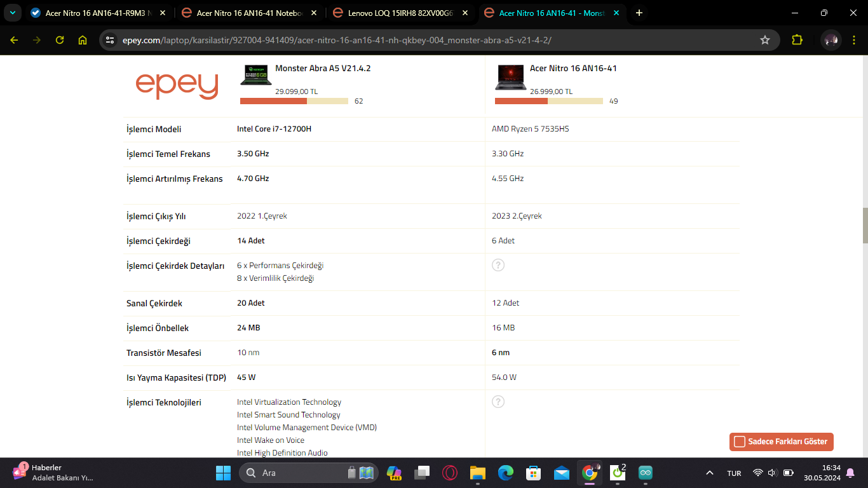The height and width of the screenshot is (488, 868).
Task: Open the Acer Nitro 16 laptop thumbnail
Action: (x=511, y=77)
